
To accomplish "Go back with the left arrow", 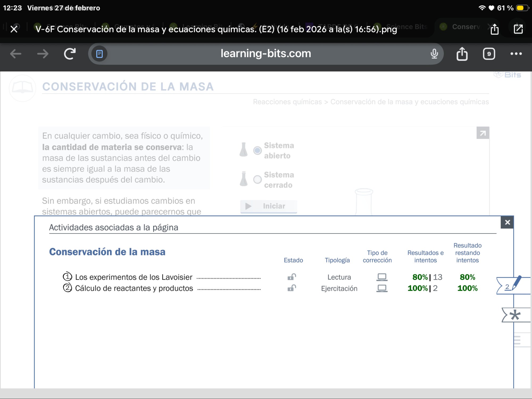I will point(15,54).
